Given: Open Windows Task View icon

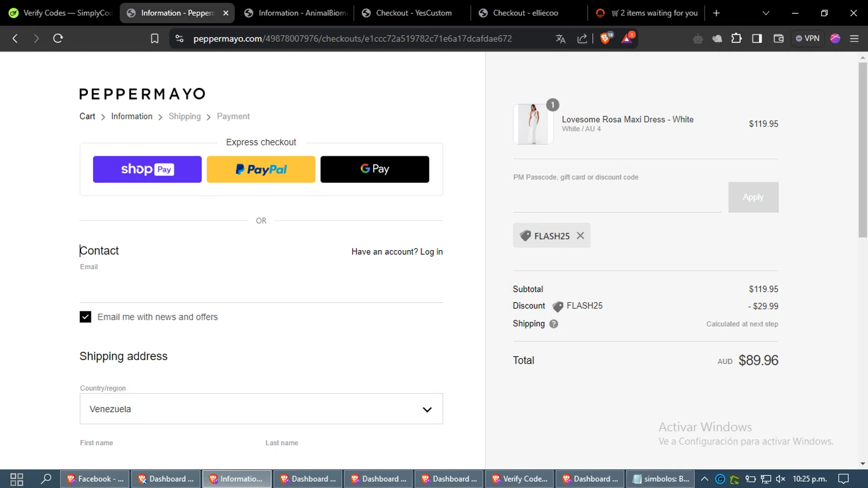Looking at the screenshot, I should (x=17, y=479).
